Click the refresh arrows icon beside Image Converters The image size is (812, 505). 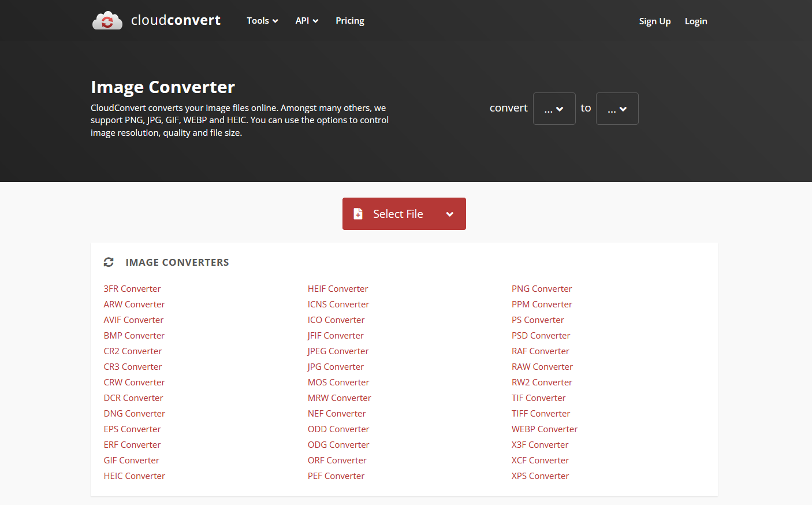coord(109,262)
